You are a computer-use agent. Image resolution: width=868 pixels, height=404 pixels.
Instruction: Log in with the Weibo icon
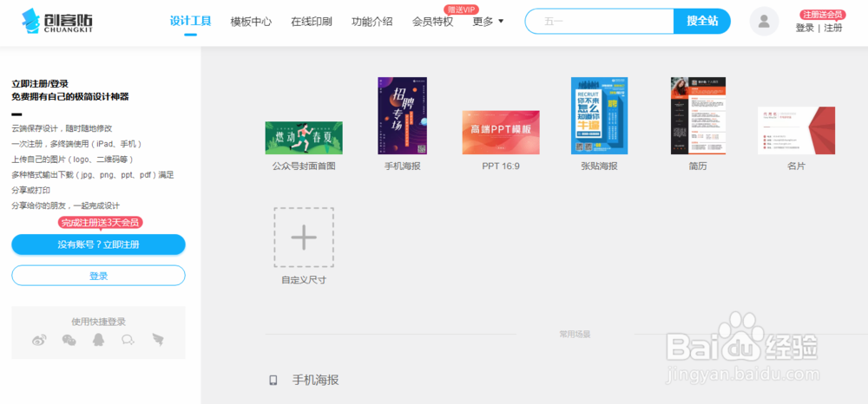pyautogui.click(x=39, y=340)
